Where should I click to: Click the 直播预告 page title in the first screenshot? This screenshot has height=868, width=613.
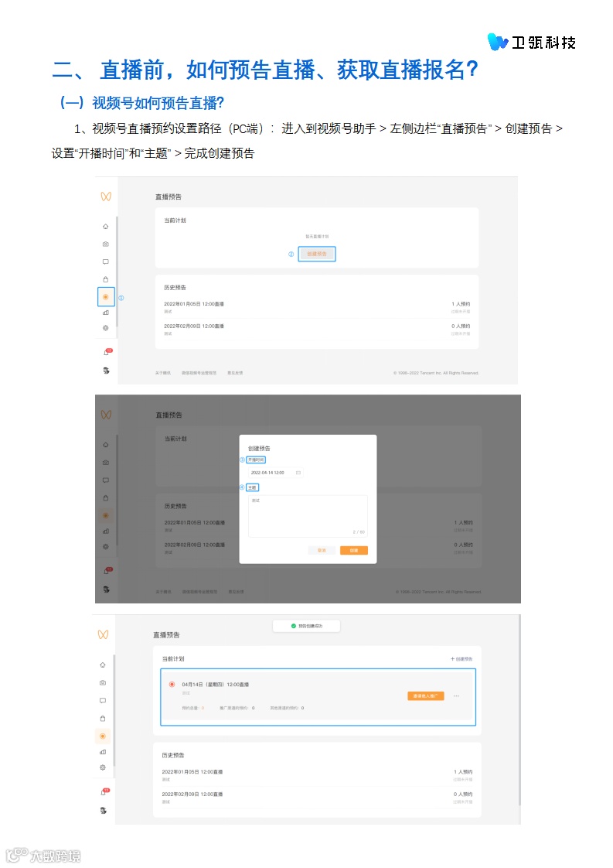coord(169,197)
